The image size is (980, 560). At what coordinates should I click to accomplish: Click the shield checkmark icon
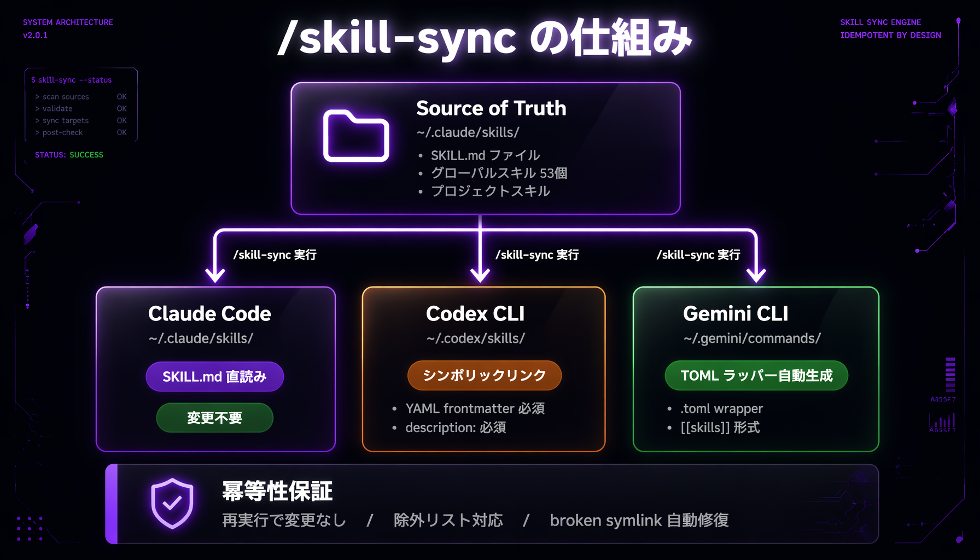coord(172,503)
